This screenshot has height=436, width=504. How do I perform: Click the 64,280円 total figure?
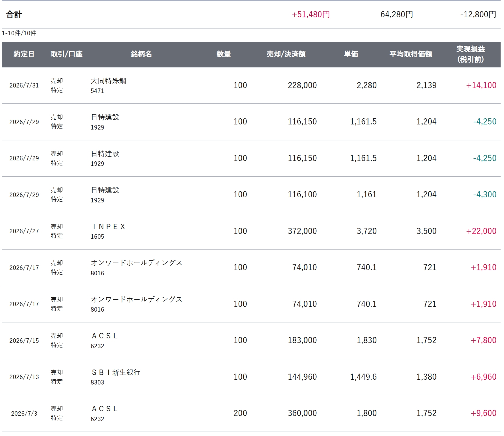[397, 15]
